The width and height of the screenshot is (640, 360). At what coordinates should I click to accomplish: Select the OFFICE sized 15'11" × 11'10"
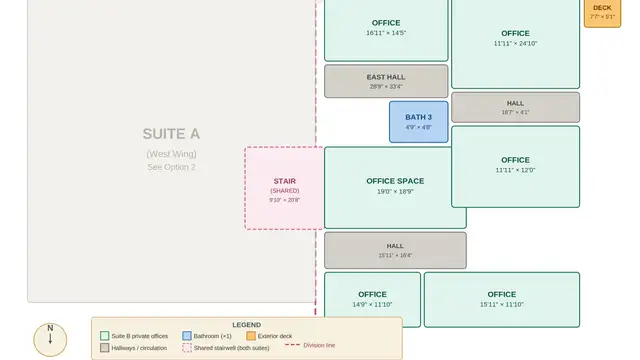click(502, 300)
